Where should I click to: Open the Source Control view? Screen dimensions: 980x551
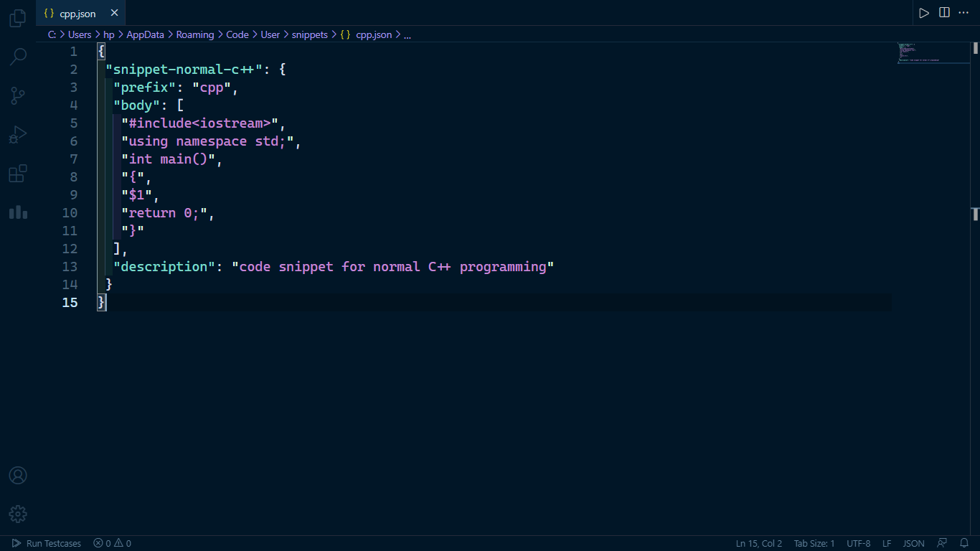18,95
